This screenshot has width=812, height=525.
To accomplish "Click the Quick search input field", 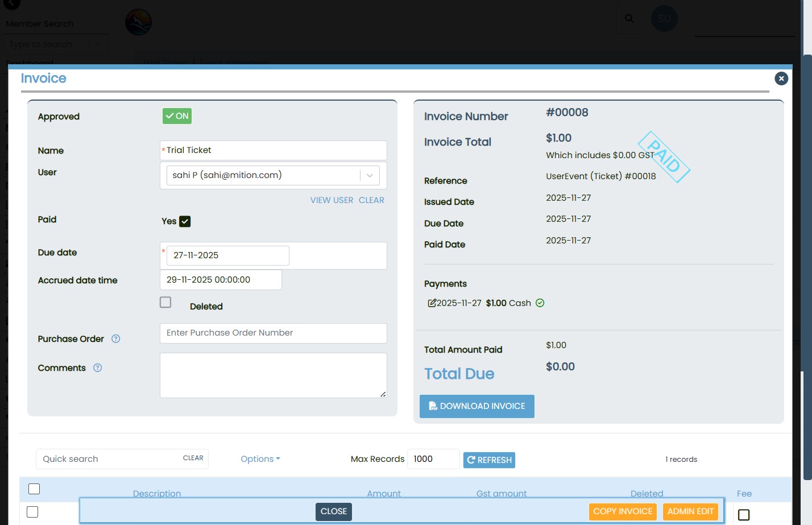I will [108, 459].
